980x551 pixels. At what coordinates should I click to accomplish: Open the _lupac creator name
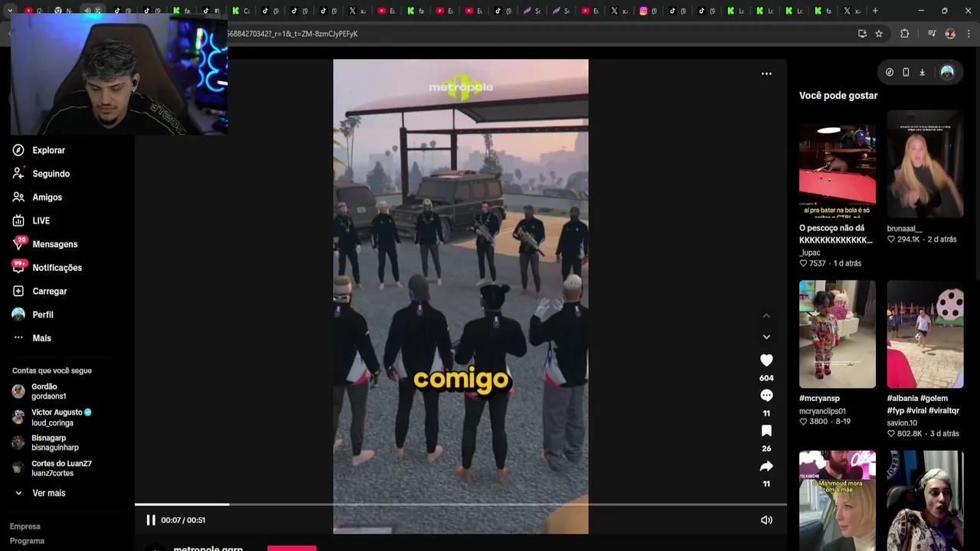810,253
